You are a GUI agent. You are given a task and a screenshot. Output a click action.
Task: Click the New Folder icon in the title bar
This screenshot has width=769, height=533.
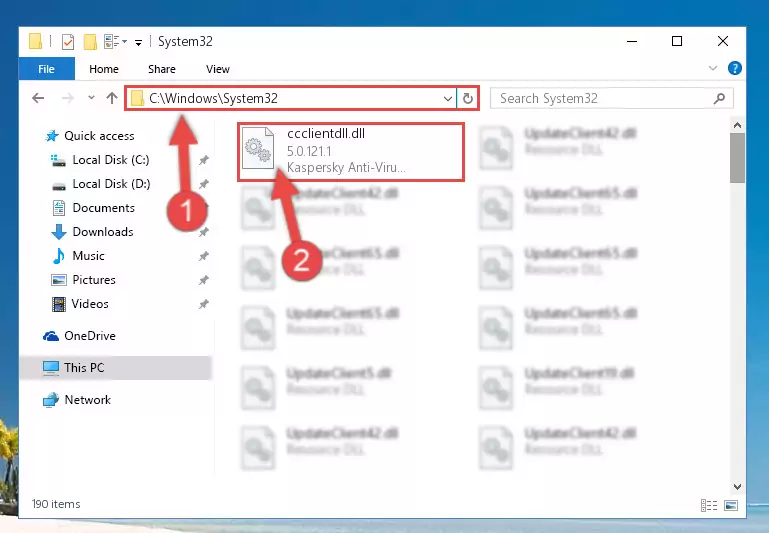(x=90, y=42)
